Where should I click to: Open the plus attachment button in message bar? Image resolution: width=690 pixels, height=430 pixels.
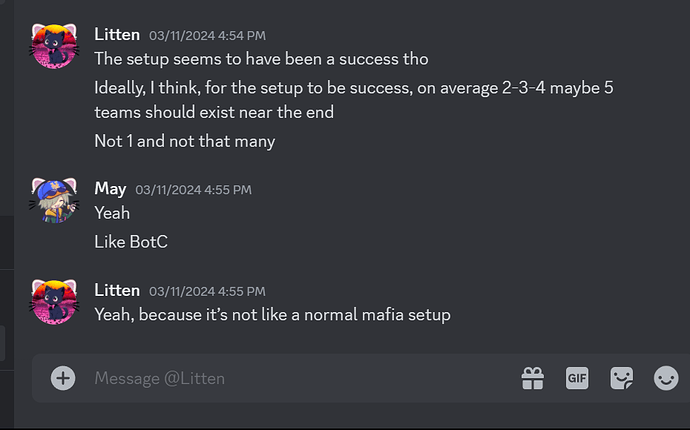(x=63, y=378)
